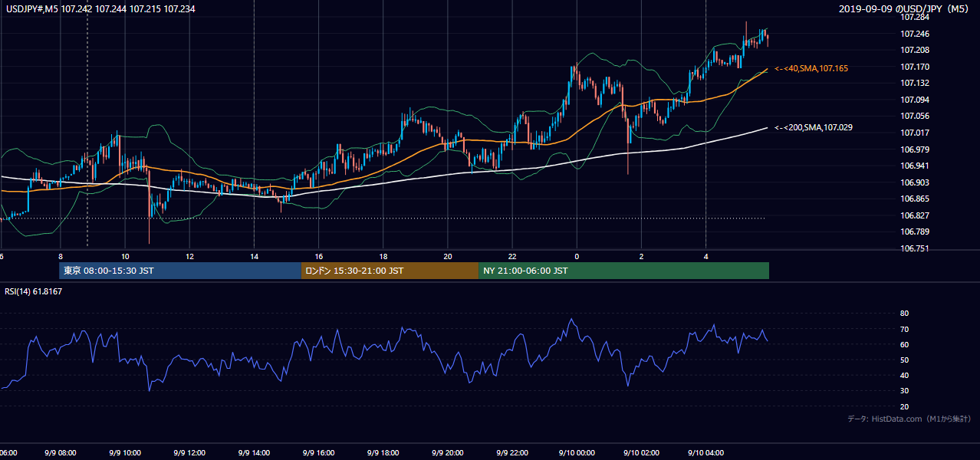Image resolution: width=980 pixels, height=460 pixels.
Task: Click the '9/9 14:00' bottom time label
Action: (254, 453)
